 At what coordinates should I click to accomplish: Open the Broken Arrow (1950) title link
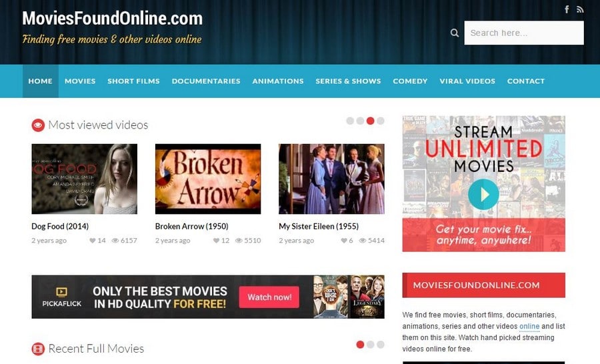[x=192, y=226]
